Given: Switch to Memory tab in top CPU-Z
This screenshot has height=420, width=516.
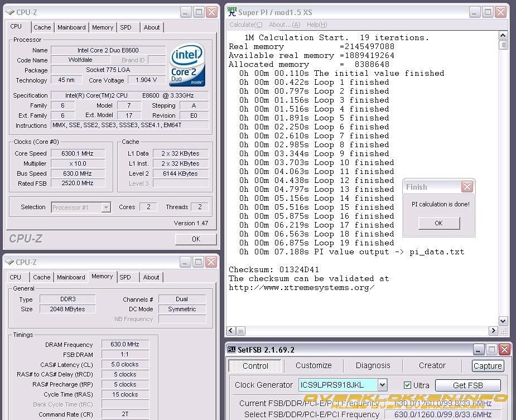Looking at the screenshot, I should coord(103,27).
